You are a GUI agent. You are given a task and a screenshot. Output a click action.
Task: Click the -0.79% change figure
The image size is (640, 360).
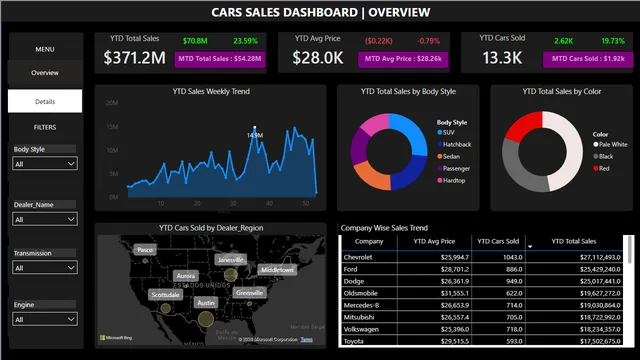(x=428, y=41)
